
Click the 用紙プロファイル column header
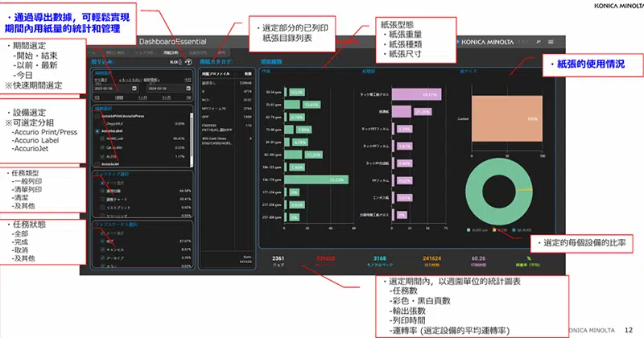click(x=216, y=74)
